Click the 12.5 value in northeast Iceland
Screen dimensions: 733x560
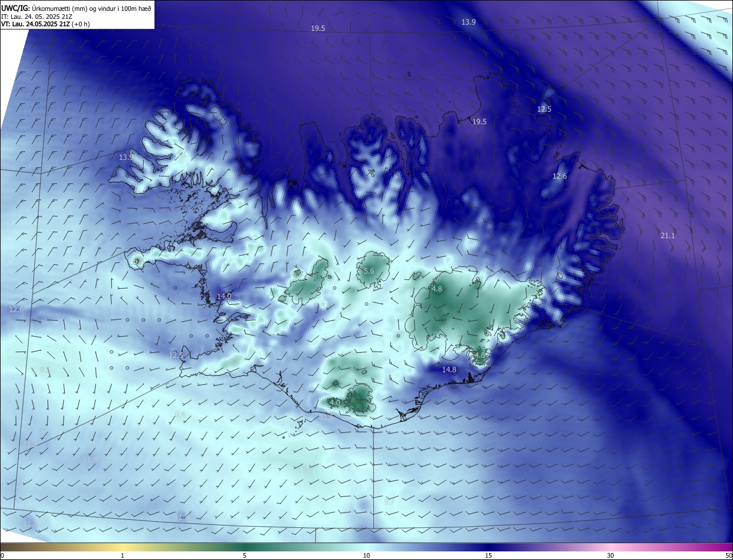[x=544, y=109]
